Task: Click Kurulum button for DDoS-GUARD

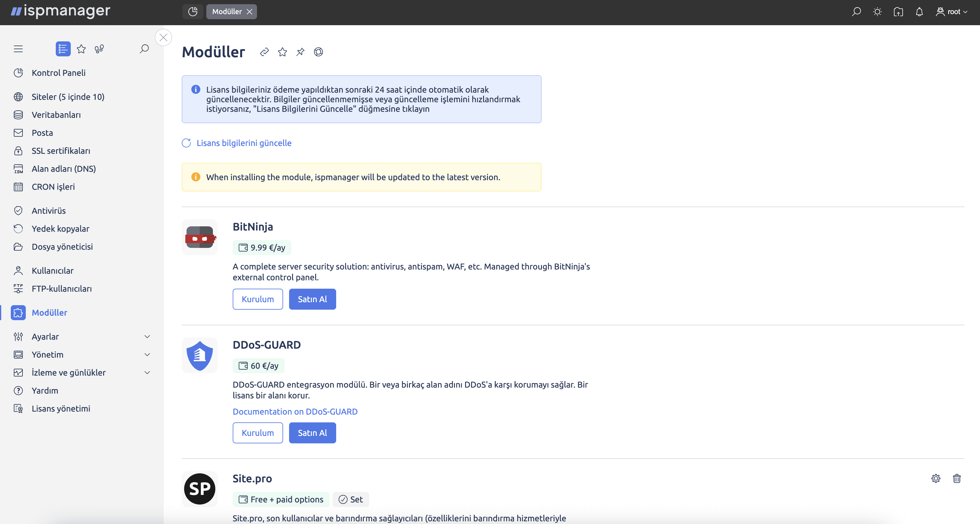Action: click(258, 433)
